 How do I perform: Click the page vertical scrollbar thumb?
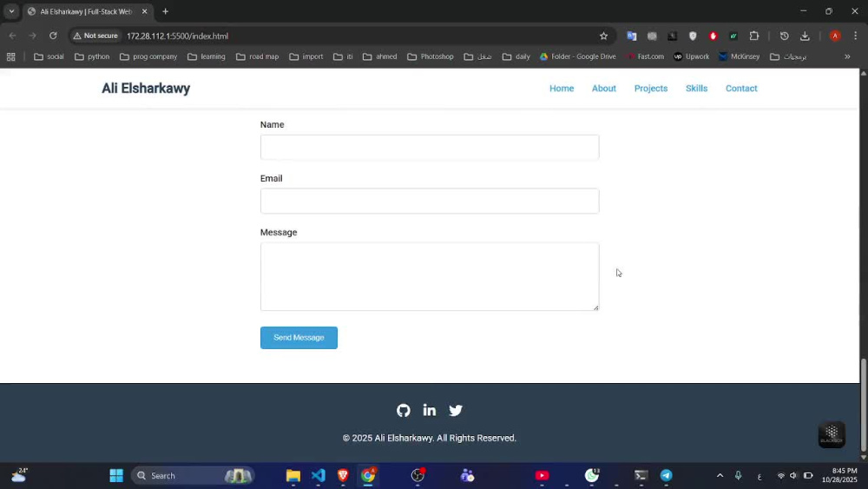[863, 406]
